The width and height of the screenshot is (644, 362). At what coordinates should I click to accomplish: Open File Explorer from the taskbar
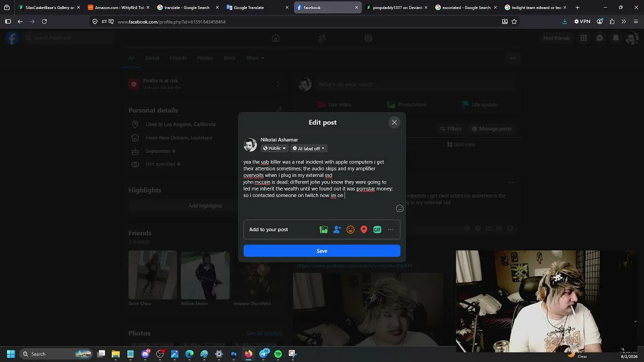coord(116,354)
